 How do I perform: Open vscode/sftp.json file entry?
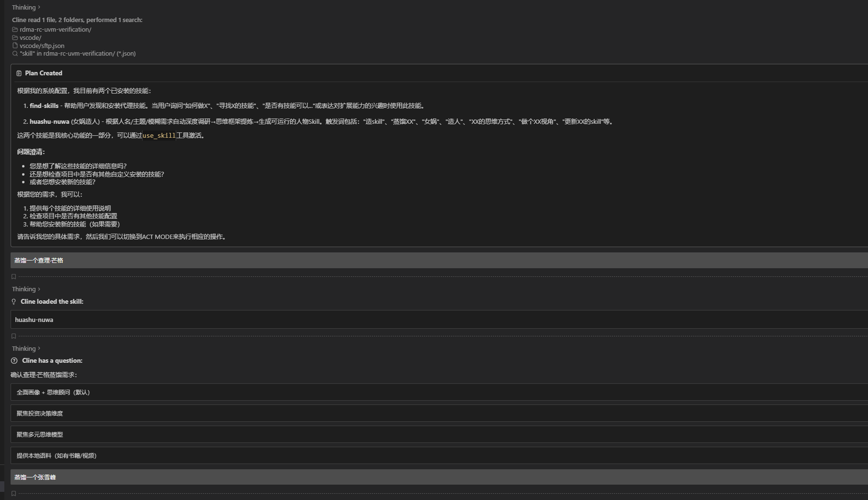[42, 46]
